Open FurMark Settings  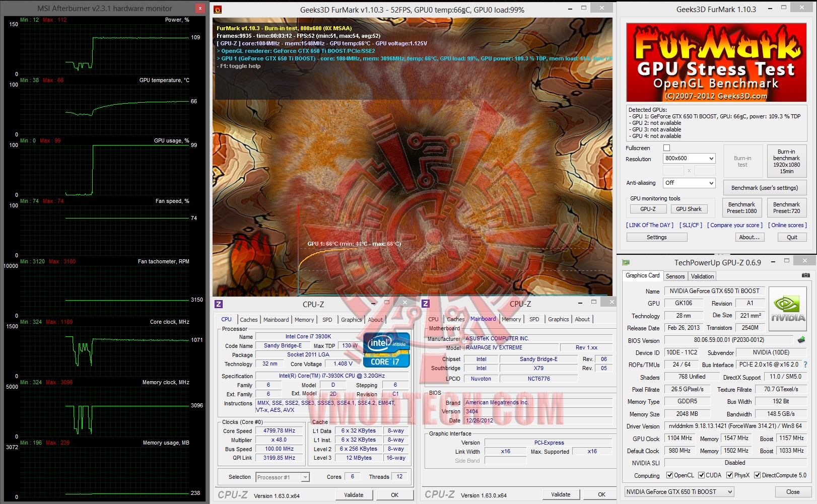[657, 237]
